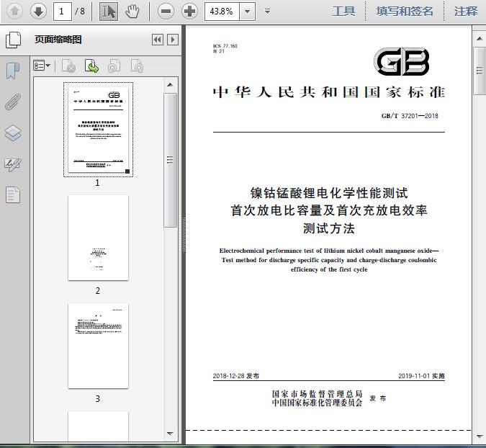Open the attachments paperclip panel
486x448 pixels.
[x=13, y=102]
